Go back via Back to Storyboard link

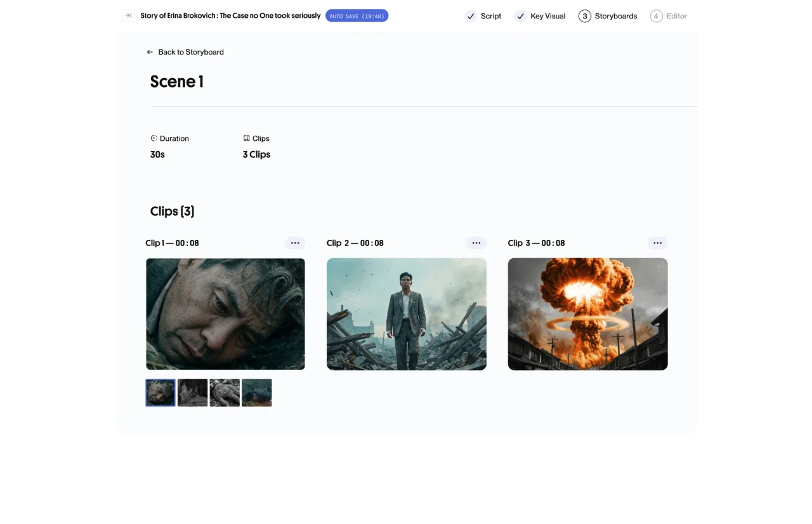click(185, 52)
